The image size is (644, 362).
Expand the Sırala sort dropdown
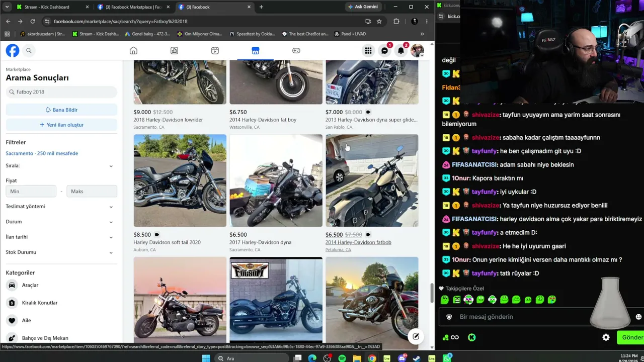pos(111,166)
